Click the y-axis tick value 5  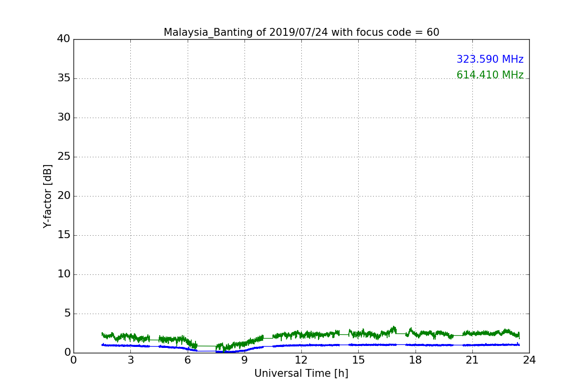click(67, 314)
